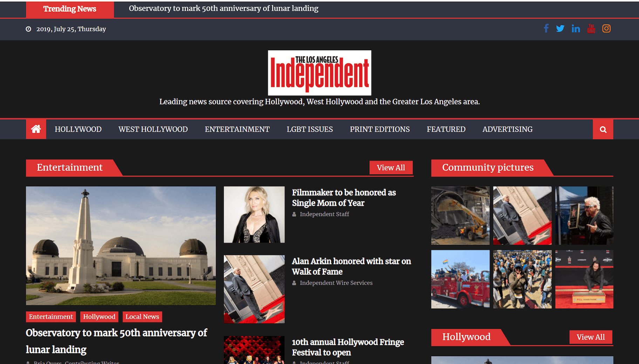
Task: Open community picture of handprint ceremony
Action: click(x=584, y=279)
